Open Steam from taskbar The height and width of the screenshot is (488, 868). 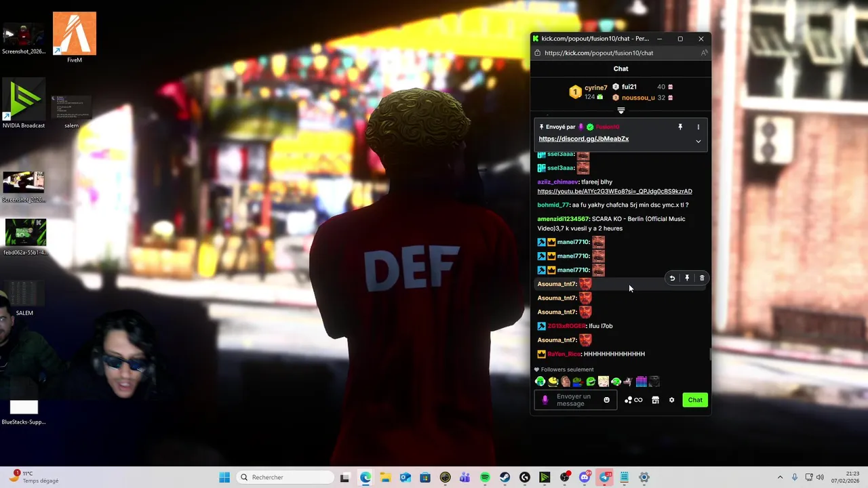[x=505, y=477]
